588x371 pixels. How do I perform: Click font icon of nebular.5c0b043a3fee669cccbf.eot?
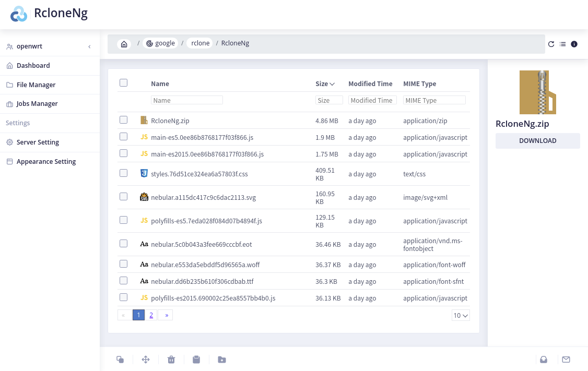pyautogui.click(x=144, y=244)
